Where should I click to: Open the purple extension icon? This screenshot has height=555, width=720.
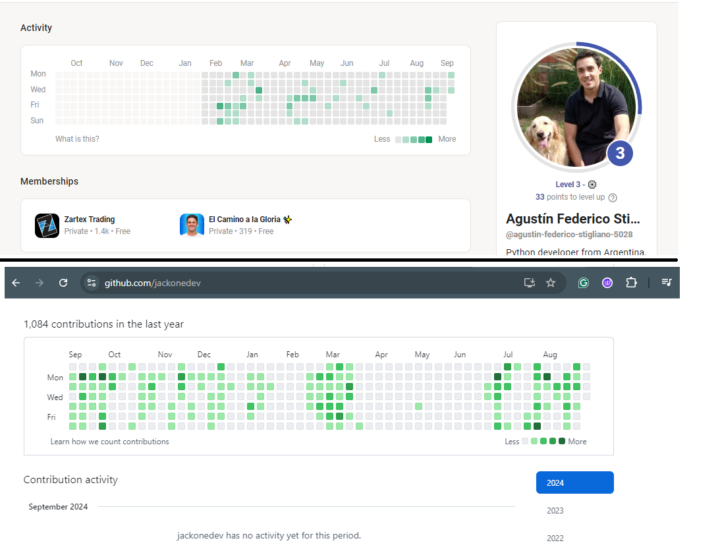point(607,283)
